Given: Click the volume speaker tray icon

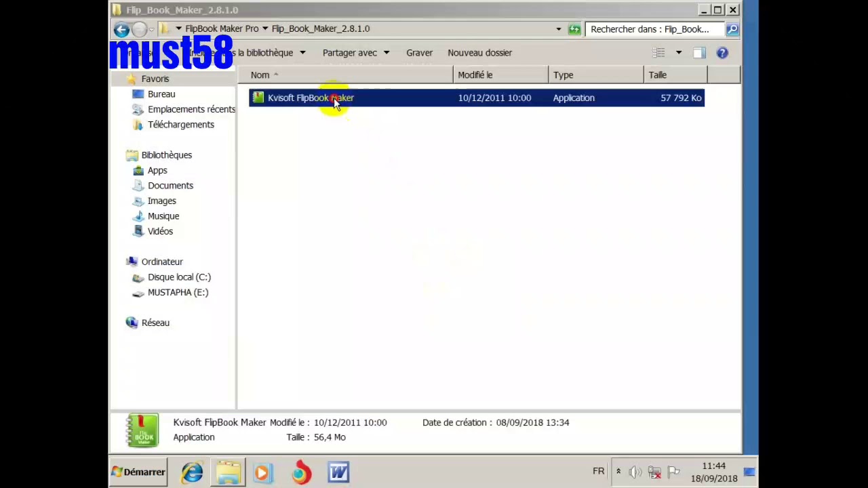Looking at the screenshot, I should point(635,472).
